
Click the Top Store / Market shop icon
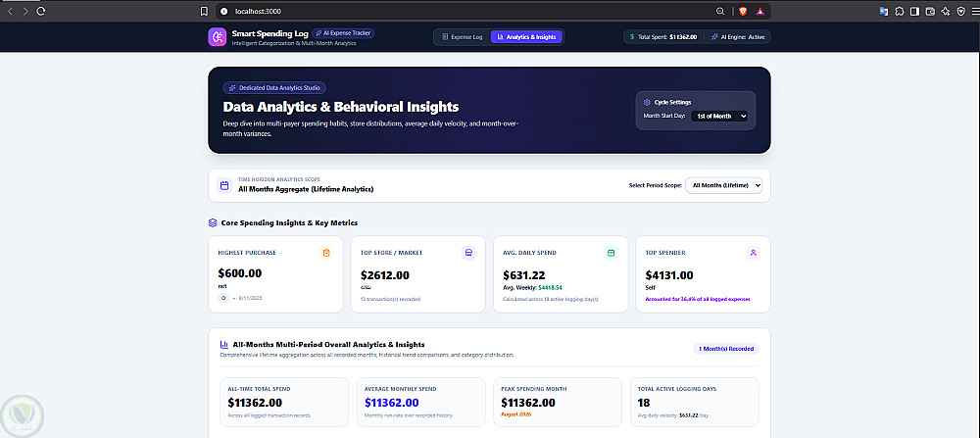[x=468, y=253]
